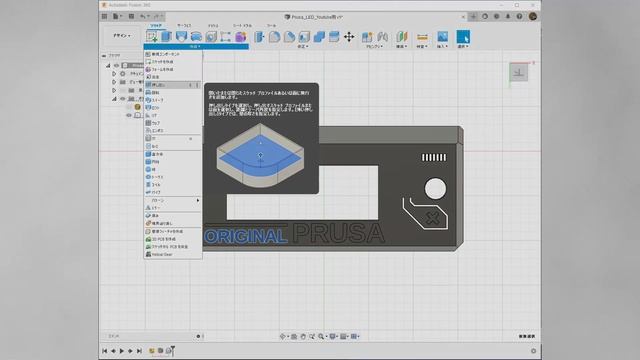Screen dimensions: 640x360
Task: Open the 挿入 (Insert) dropdown label
Action: point(442,47)
